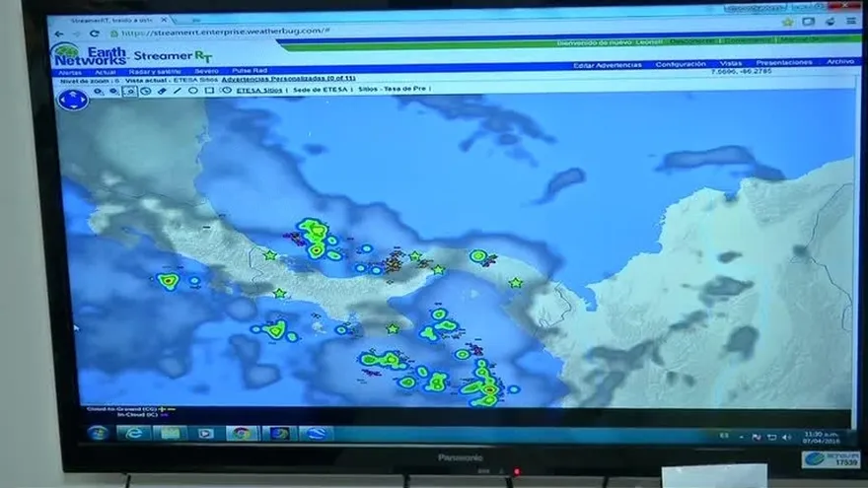868x488 pixels.
Task: Open the Severo menu
Action: [x=206, y=71]
